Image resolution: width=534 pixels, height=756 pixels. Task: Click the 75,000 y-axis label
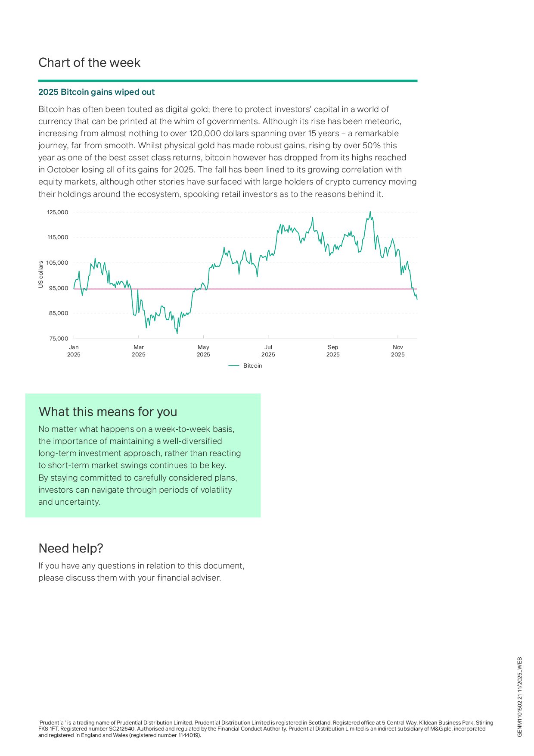click(x=59, y=338)
